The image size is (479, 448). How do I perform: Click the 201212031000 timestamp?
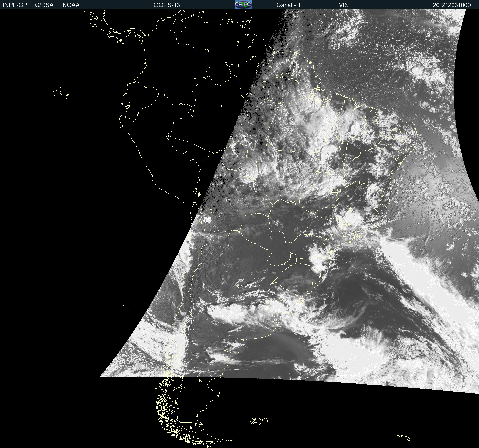[452, 5]
